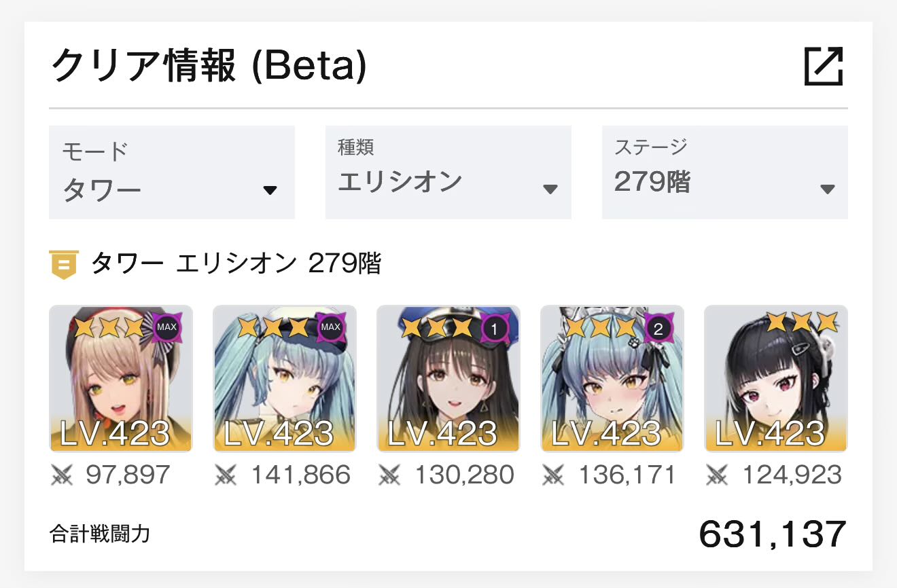
Task: Click crossed swords icon beside 141,866
Action: tap(226, 475)
